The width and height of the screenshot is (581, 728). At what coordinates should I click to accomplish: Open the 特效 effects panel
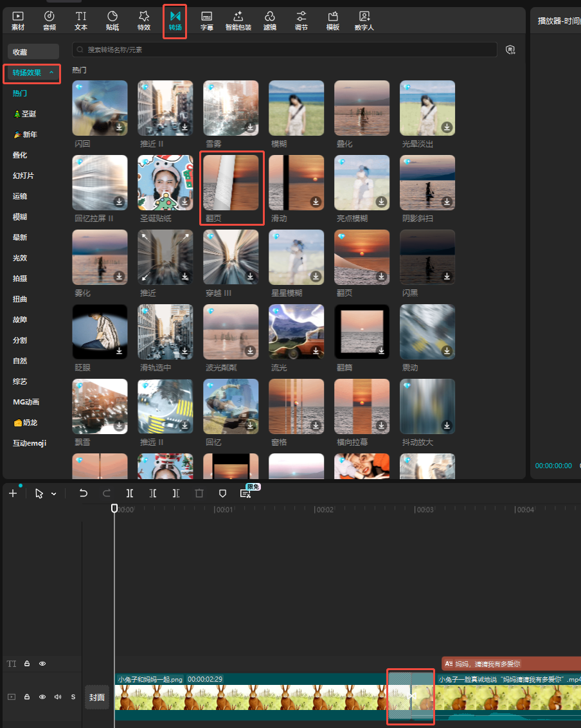tap(144, 21)
